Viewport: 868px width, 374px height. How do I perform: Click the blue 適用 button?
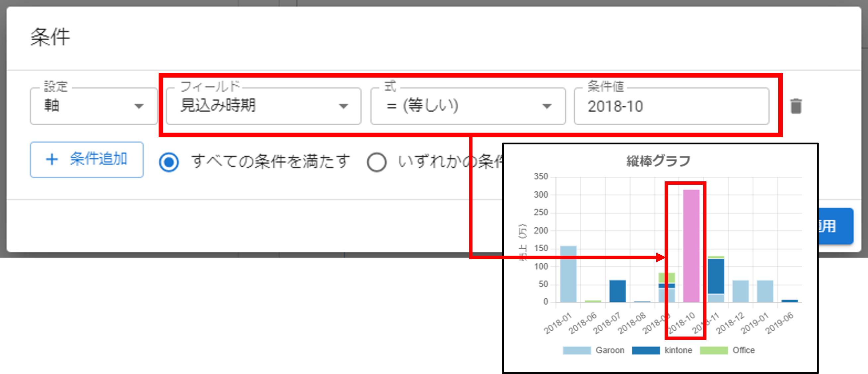(x=836, y=226)
